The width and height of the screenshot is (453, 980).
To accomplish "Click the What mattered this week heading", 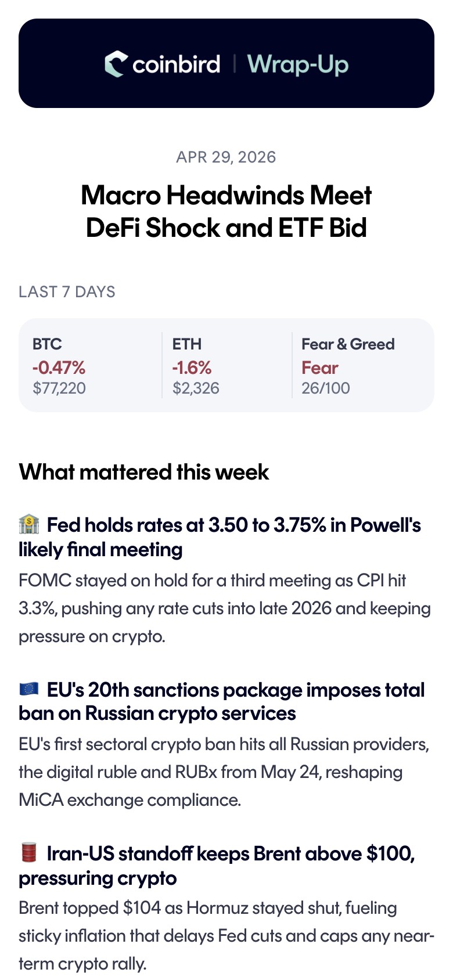I will coord(144,472).
